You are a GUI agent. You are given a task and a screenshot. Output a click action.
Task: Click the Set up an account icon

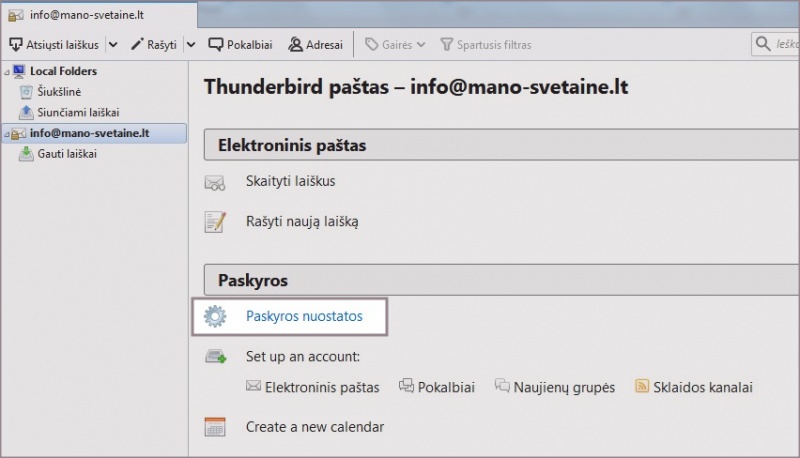pyautogui.click(x=216, y=357)
